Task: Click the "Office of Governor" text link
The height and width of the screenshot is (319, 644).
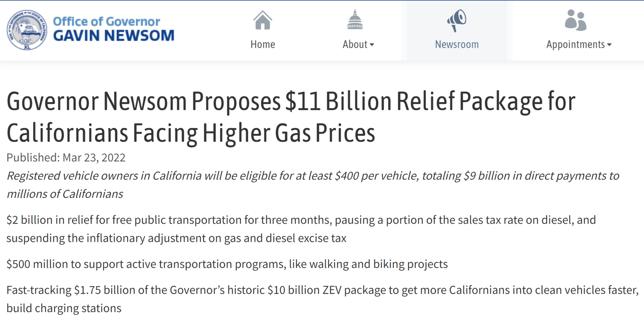Action: 106,21
